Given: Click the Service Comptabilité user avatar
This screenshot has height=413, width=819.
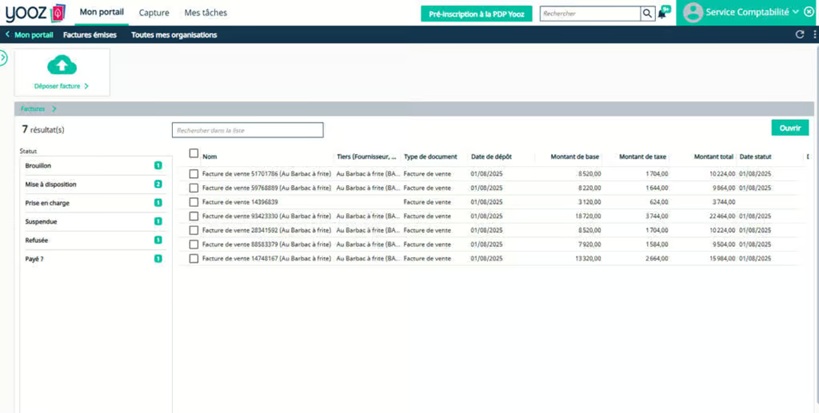Looking at the screenshot, I should point(692,13).
